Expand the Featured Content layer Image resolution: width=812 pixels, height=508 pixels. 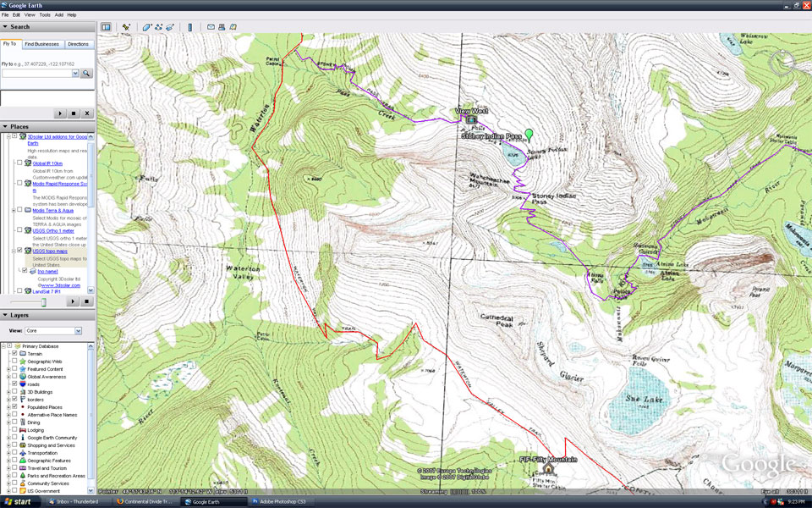(x=8, y=369)
